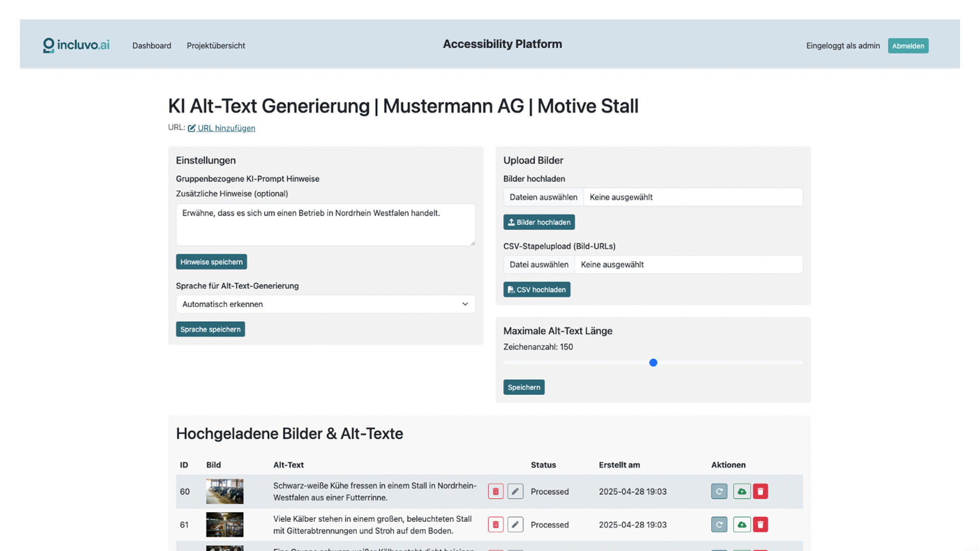Image resolution: width=980 pixels, height=551 pixels.
Task: Upload images with Bilder hochladen button
Action: (539, 222)
